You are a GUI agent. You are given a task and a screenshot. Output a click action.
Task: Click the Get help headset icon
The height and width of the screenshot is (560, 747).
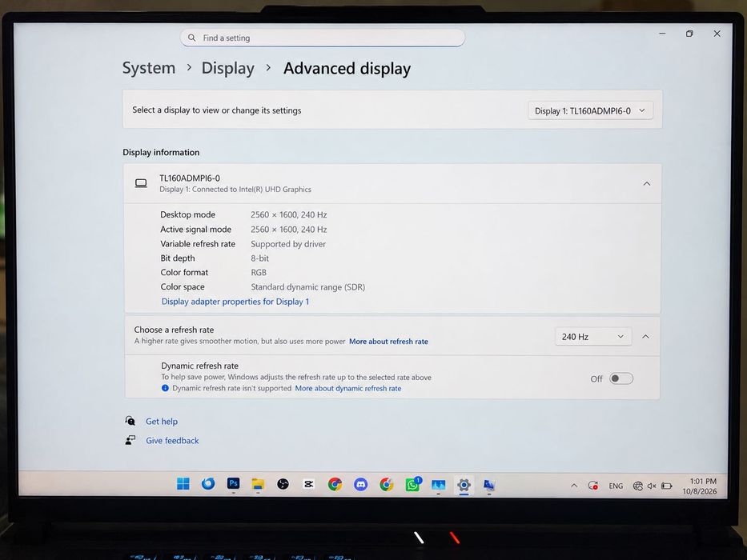coord(130,421)
